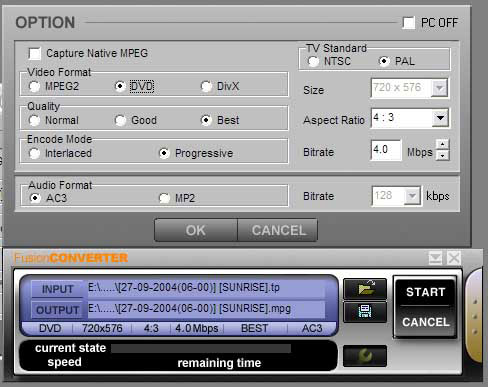Click 4:3 in the summary bar
Image resolution: width=488 pixels, height=387 pixels.
[151, 328]
